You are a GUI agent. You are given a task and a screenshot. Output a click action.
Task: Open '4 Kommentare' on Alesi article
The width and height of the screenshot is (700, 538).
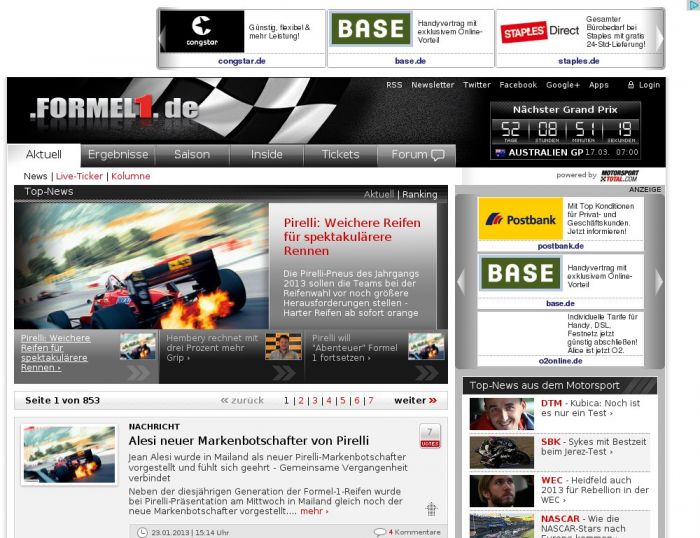(414, 532)
